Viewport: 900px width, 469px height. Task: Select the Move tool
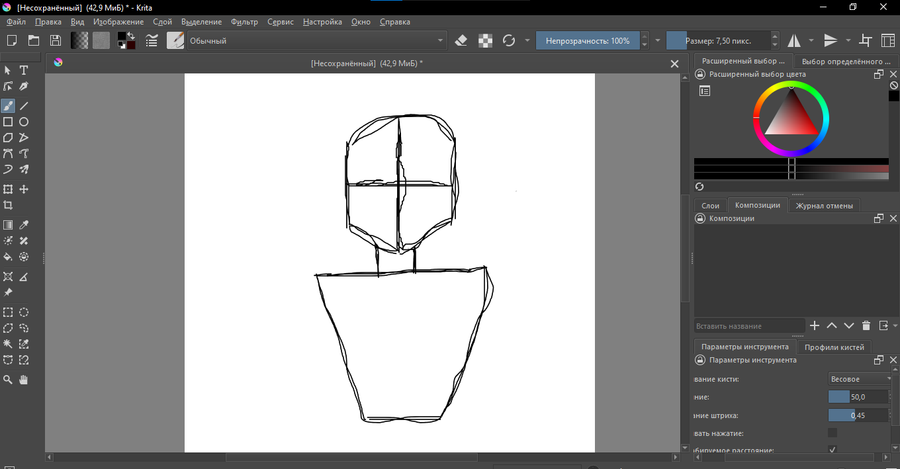coord(24,189)
